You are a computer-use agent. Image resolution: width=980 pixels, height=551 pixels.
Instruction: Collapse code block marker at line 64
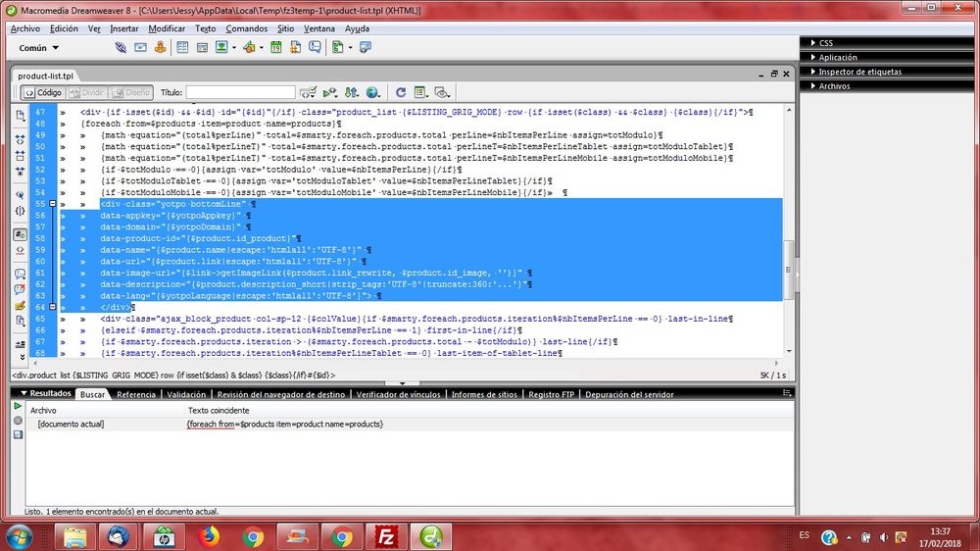[53, 307]
